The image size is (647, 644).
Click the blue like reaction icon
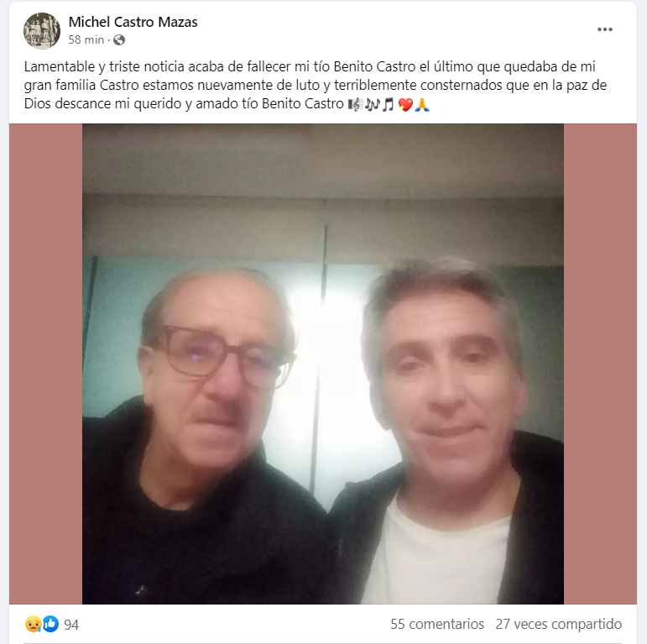50,624
